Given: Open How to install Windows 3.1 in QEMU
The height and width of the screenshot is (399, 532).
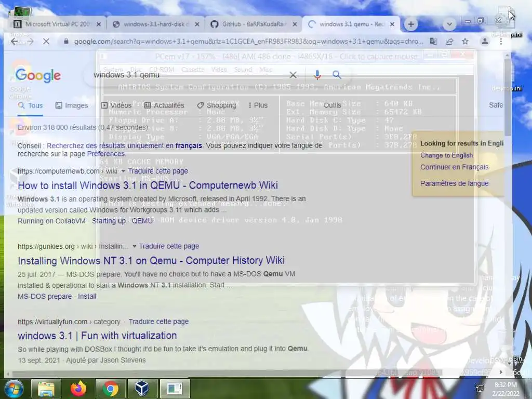Looking at the screenshot, I should (x=148, y=185).
